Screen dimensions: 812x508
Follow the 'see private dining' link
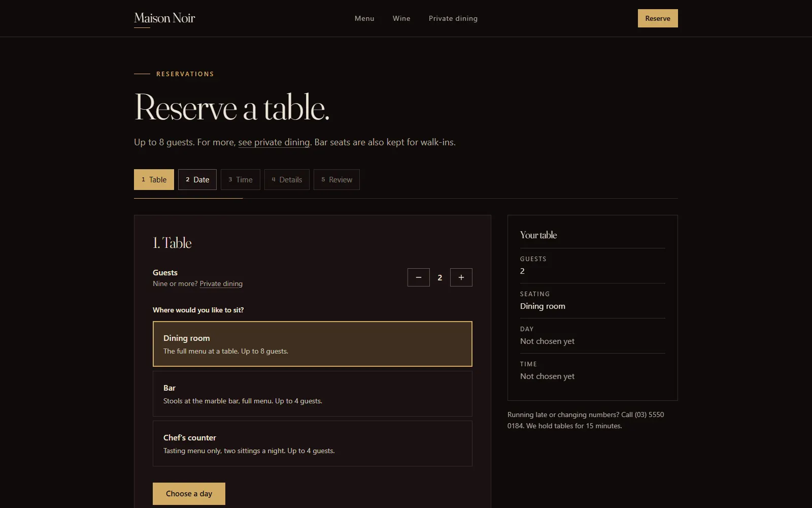click(274, 142)
